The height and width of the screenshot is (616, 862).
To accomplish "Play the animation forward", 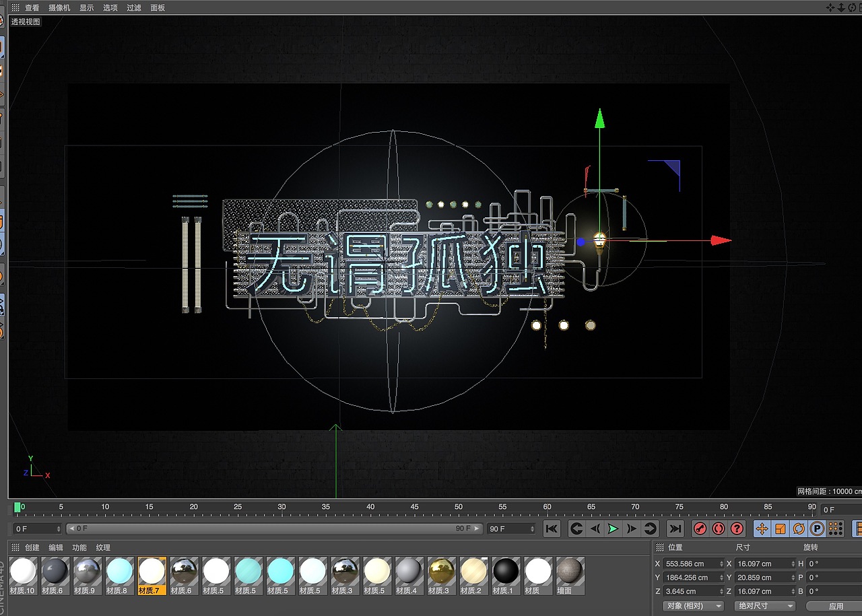I will (613, 528).
